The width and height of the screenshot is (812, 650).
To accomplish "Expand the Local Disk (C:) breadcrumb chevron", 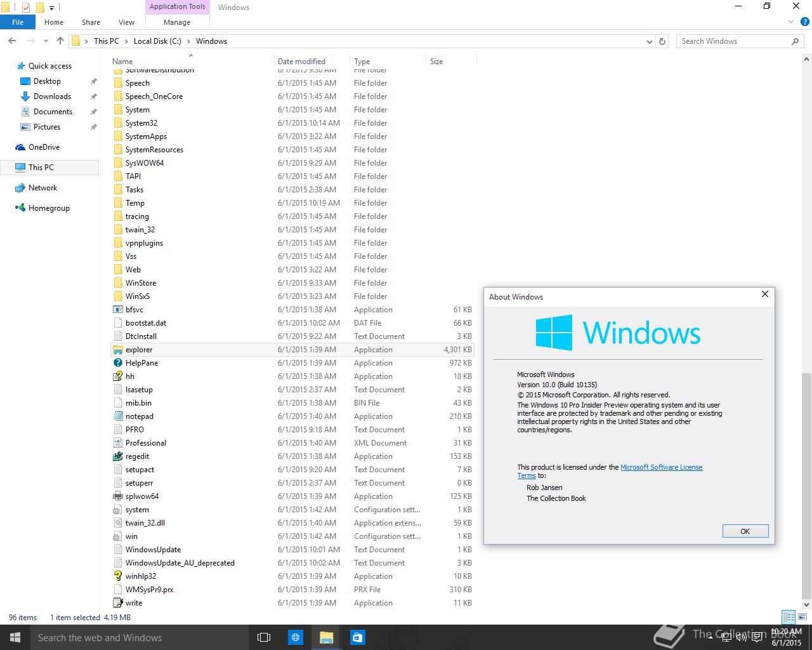I will 188,41.
